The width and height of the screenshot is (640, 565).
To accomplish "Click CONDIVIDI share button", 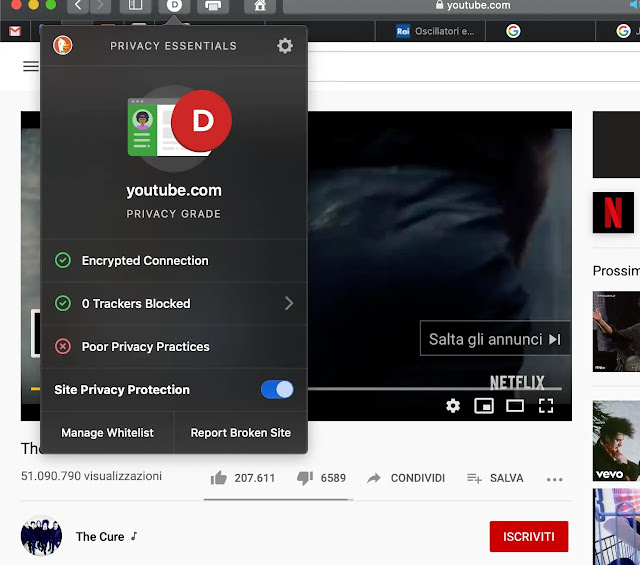I will click(406, 478).
